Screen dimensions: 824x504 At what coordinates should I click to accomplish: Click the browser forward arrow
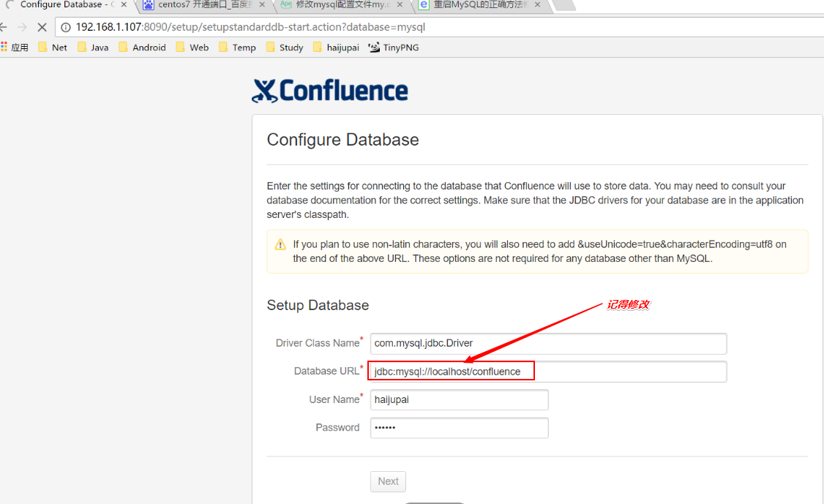[x=22, y=27]
